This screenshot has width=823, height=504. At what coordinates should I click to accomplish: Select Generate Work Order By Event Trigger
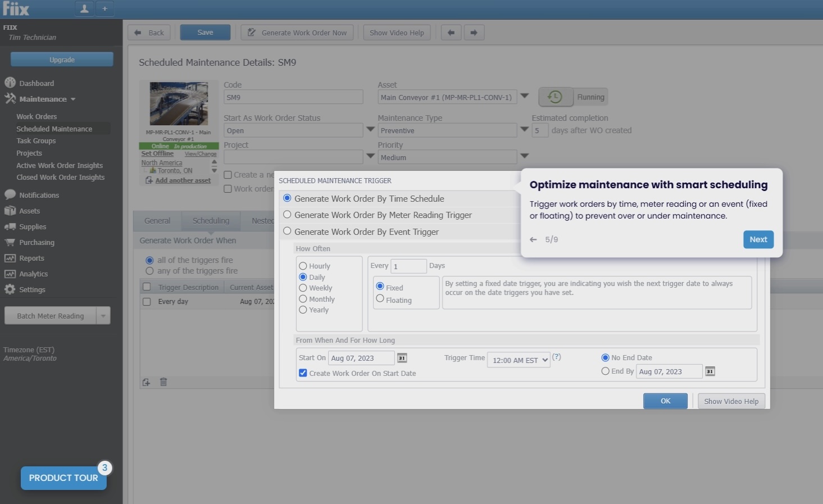pyautogui.click(x=287, y=230)
